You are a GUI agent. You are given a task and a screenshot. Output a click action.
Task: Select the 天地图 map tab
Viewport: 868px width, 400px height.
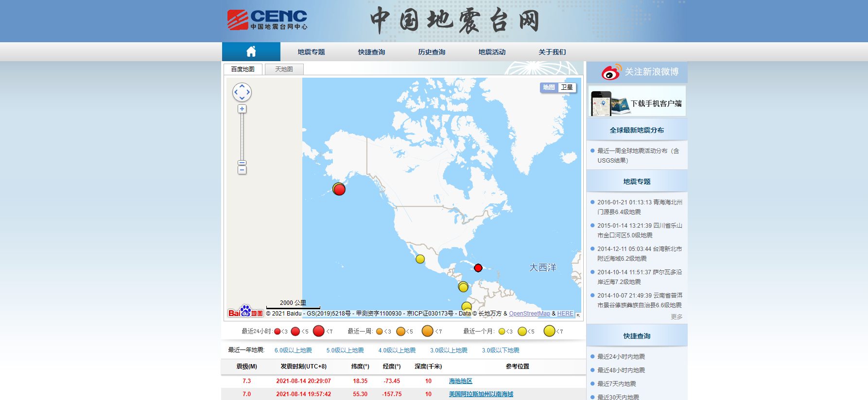click(x=284, y=69)
